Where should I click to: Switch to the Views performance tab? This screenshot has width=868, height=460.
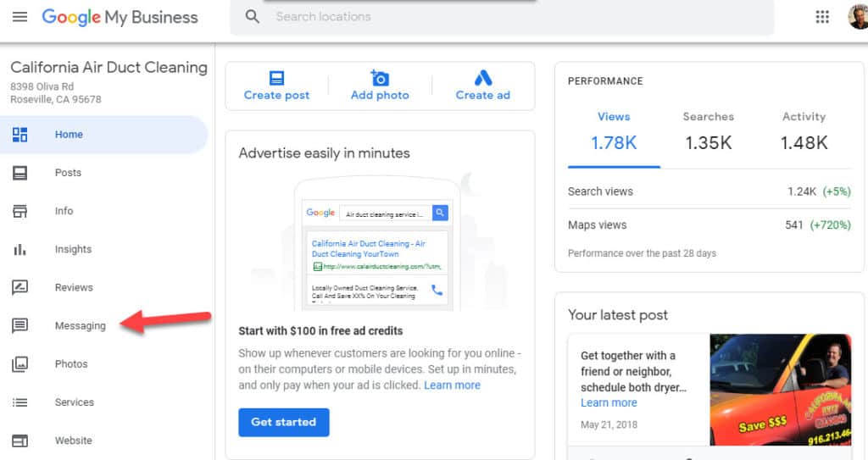pyautogui.click(x=614, y=133)
